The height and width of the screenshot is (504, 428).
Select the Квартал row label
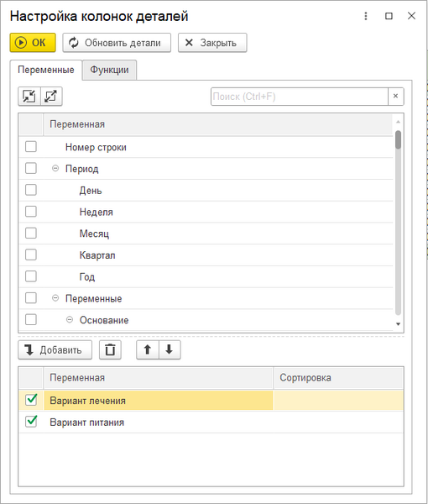click(x=97, y=255)
